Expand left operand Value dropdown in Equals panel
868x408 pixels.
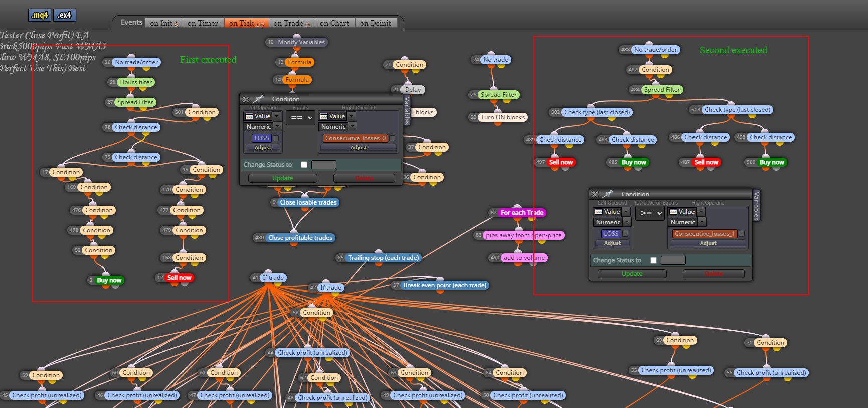(x=277, y=116)
